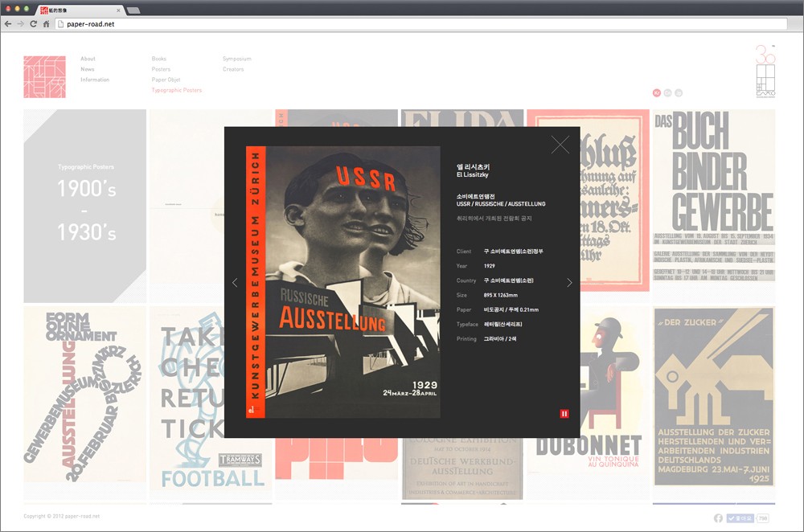Click the title USSR / RUSSISCHE / AUSSTELLUNG
Image resolution: width=804 pixels, height=532 pixels.
pyautogui.click(x=501, y=204)
